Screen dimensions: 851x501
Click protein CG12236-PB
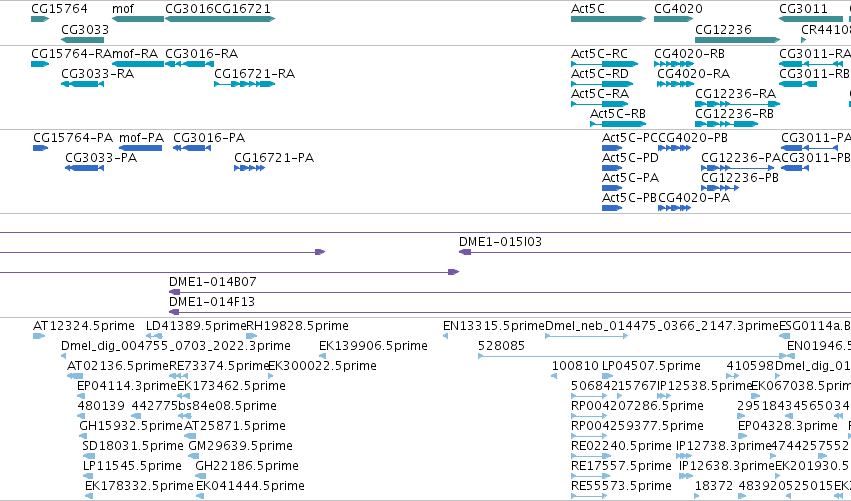tap(740, 178)
